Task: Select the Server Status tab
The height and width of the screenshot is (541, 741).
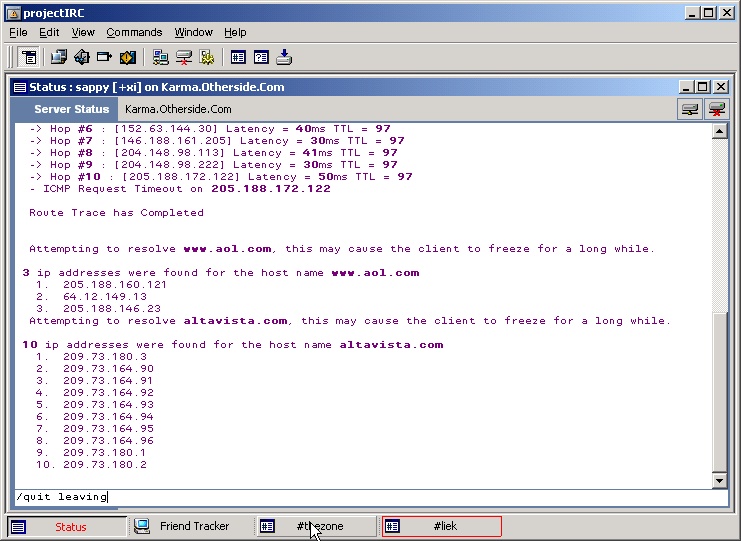Action: tap(71, 109)
